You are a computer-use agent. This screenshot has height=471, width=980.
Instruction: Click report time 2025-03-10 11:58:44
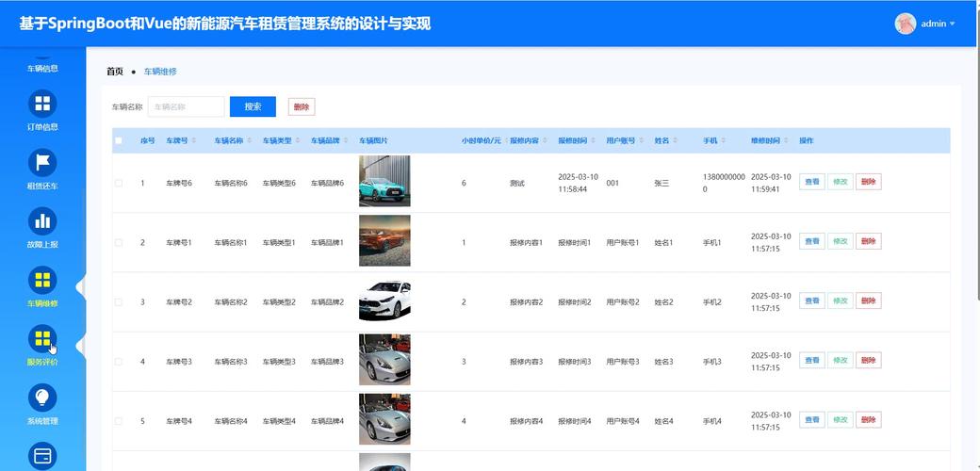click(x=578, y=183)
